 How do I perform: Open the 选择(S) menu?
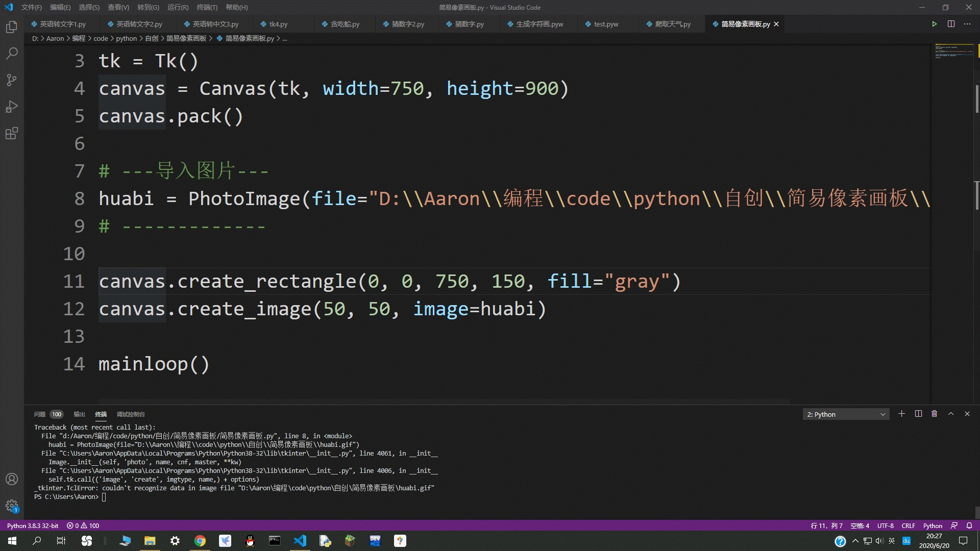tap(89, 7)
